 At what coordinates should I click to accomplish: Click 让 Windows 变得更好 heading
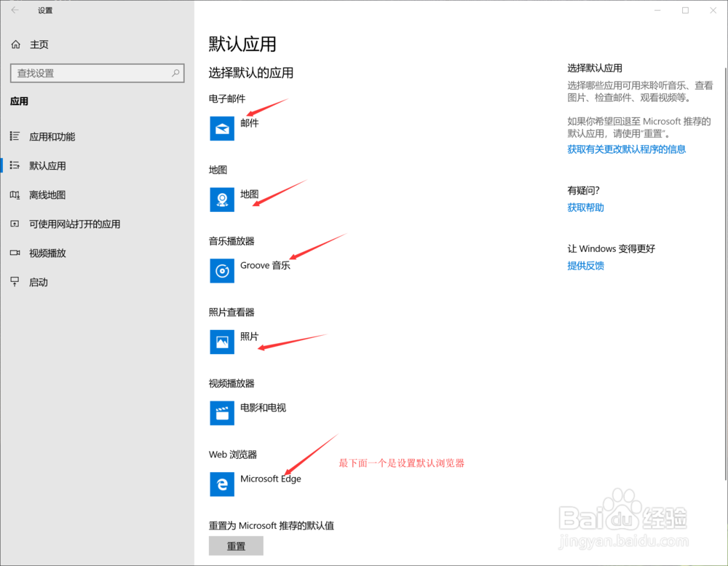click(x=611, y=248)
